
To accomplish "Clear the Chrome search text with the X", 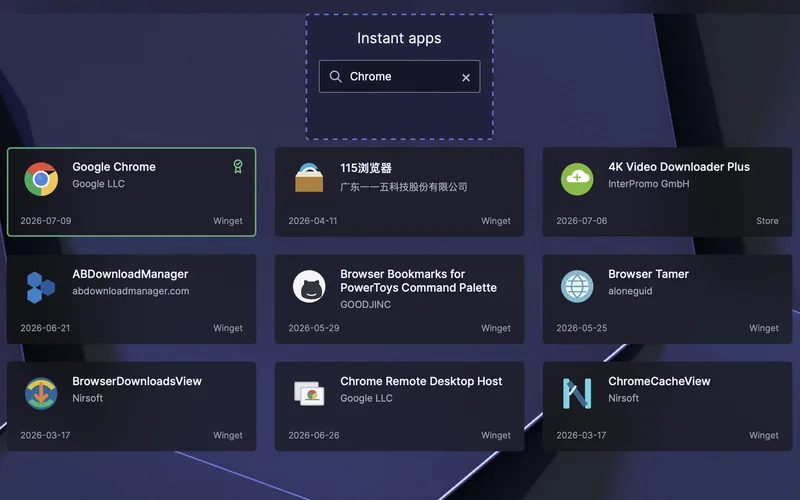I will [x=466, y=78].
